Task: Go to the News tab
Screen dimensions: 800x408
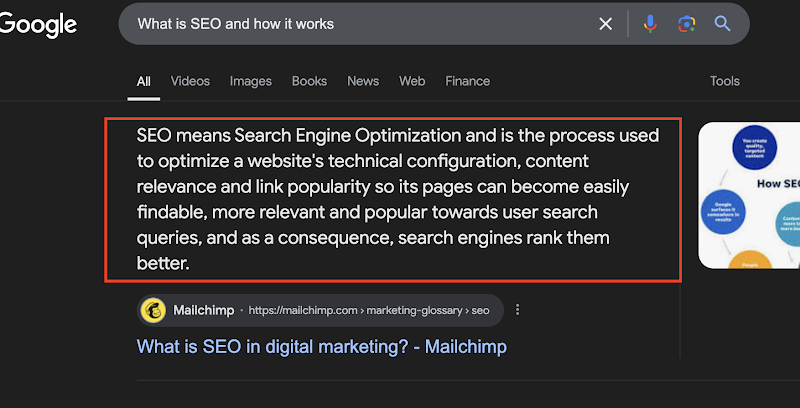Action: [363, 81]
